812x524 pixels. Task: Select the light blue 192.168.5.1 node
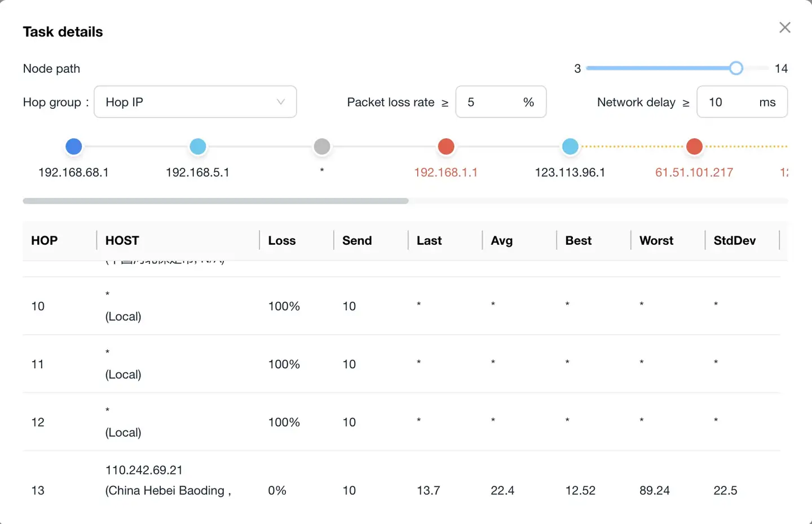coord(198,147)
